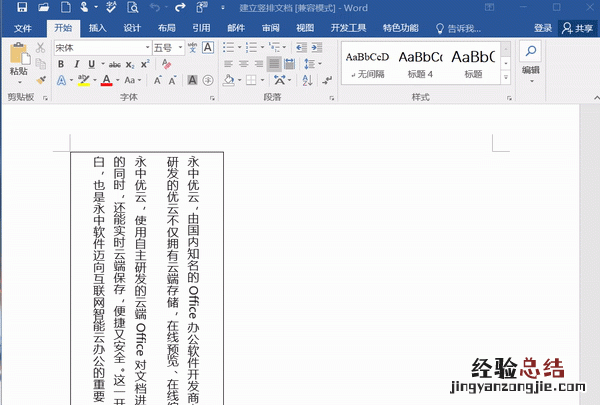Click the 共享 Share button
This screenshot has height=405, width=600.
[x=578, y=28]
